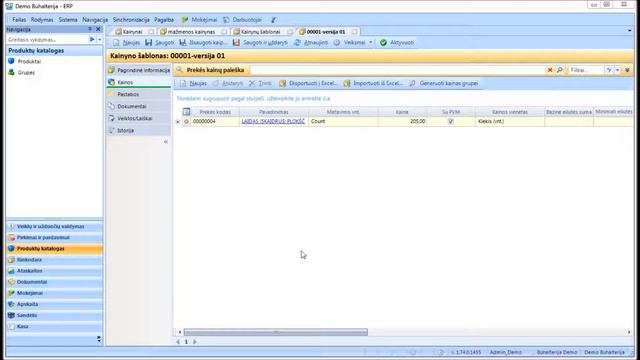Screen dimensions: 640x360
Task: Switch to the Kainynai tab
Action: [x=132, y=31]
